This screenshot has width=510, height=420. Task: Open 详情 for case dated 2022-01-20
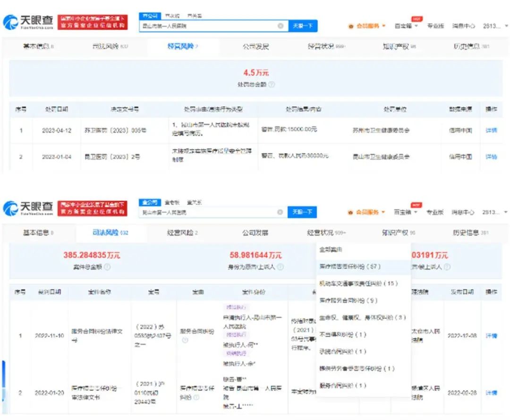pyautogui.click(x=491, y=393)
